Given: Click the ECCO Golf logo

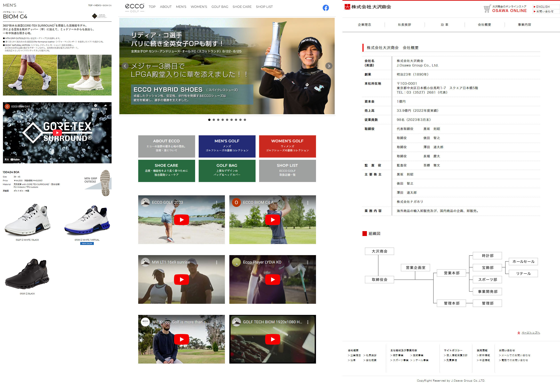Looking at the screenshot, I should (x=134, y=8).
